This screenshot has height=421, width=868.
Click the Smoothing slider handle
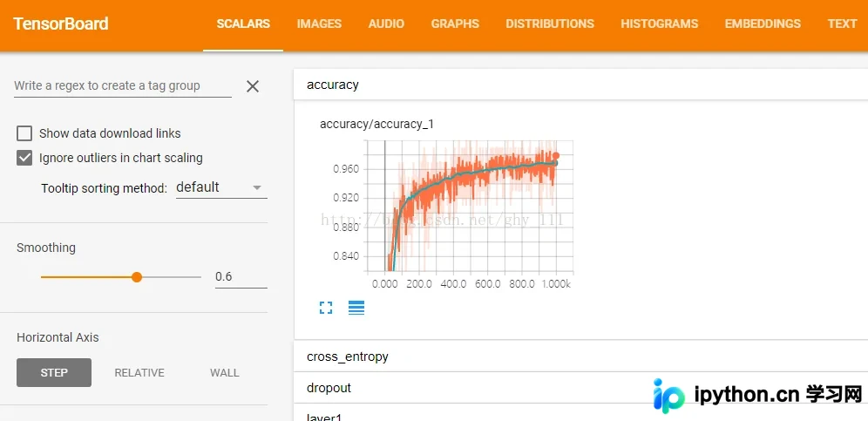[137, 277]
